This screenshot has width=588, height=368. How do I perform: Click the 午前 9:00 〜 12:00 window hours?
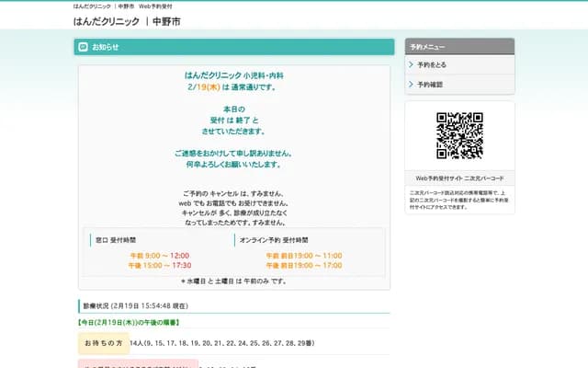tap(160, 255)
